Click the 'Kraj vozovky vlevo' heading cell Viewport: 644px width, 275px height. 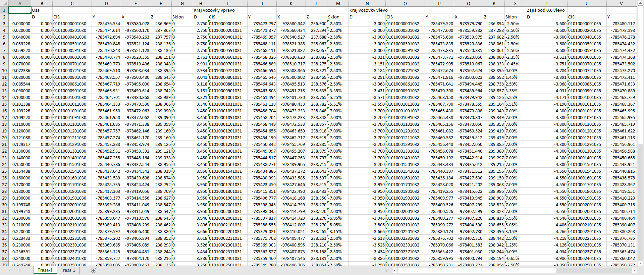click(368, 10)
